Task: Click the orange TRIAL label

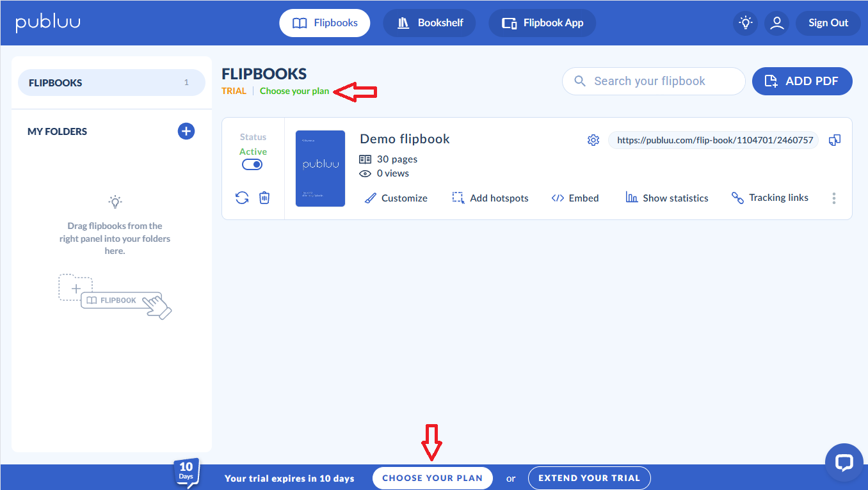Action: [x=234, y=91]
